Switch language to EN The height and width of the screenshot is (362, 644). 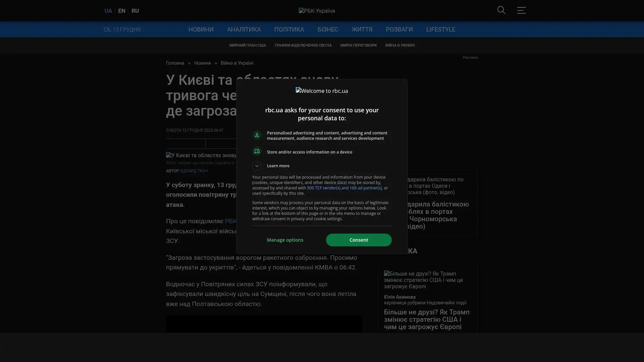point(122,11)
